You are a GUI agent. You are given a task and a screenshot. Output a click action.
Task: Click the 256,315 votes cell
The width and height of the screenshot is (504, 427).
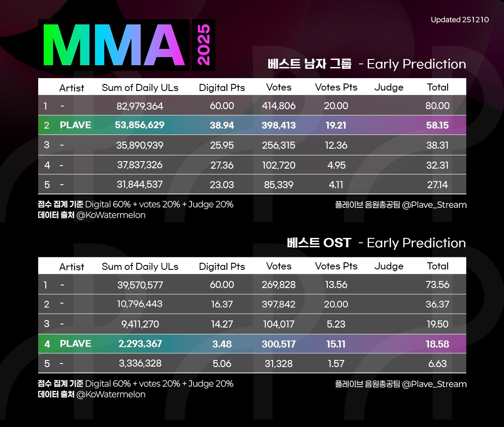click(x=279, y=145)
